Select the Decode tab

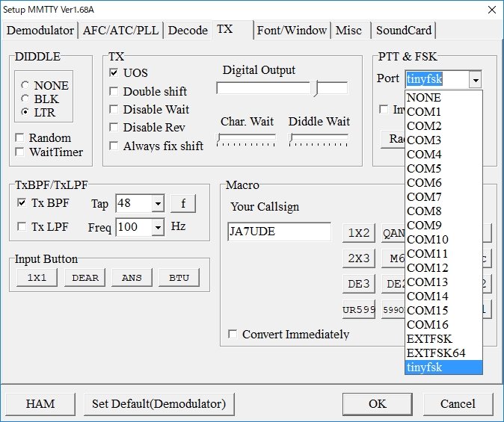pyautogui.click(x=188, y=31)
